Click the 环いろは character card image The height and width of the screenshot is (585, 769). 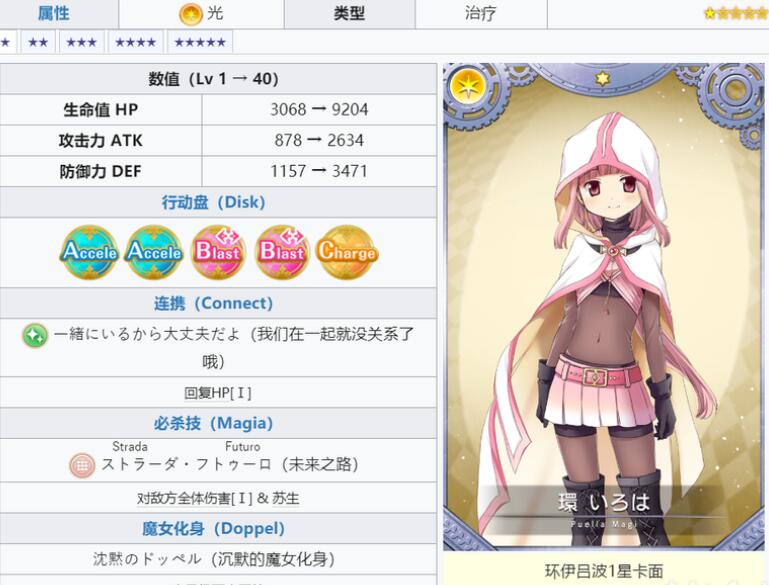603,306
